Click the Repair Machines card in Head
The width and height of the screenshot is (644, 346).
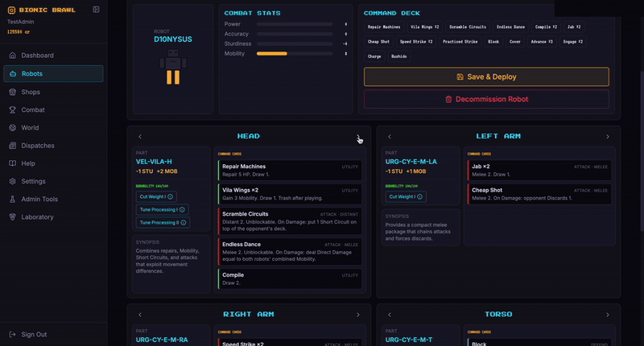pos(290,171)
